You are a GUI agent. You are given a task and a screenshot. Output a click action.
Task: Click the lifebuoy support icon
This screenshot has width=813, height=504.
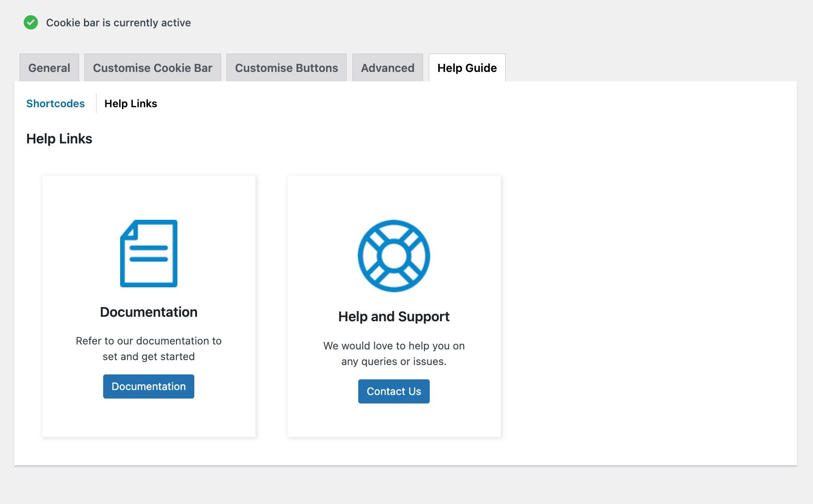394,256
